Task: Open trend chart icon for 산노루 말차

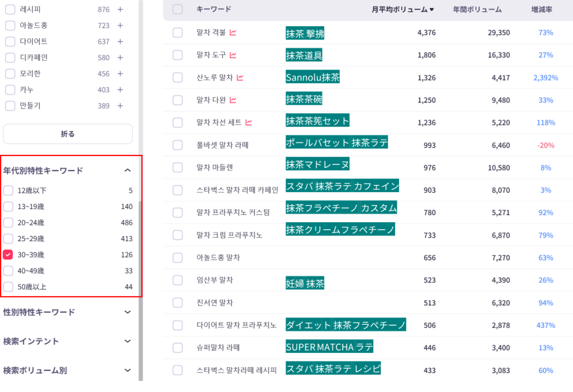Action: [240, 78]
